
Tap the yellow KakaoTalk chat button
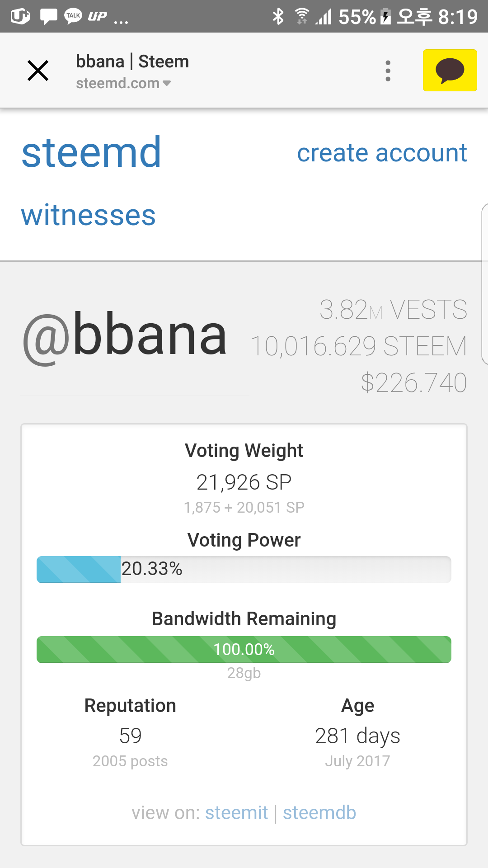click(450, 71)
